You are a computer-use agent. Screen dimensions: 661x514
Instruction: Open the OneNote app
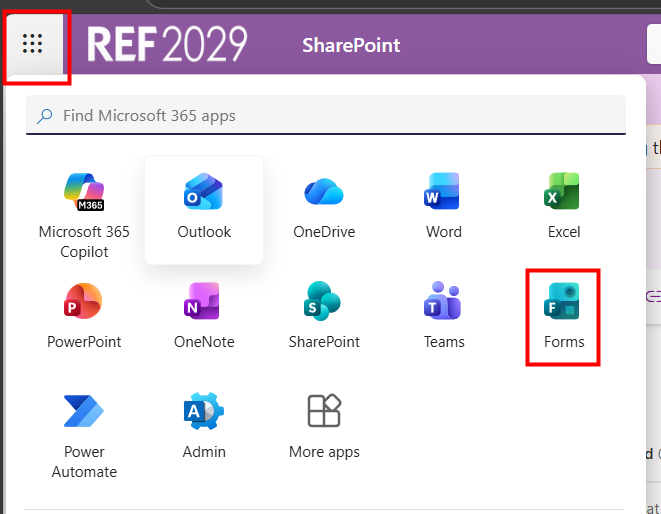(x=204, y=316)
